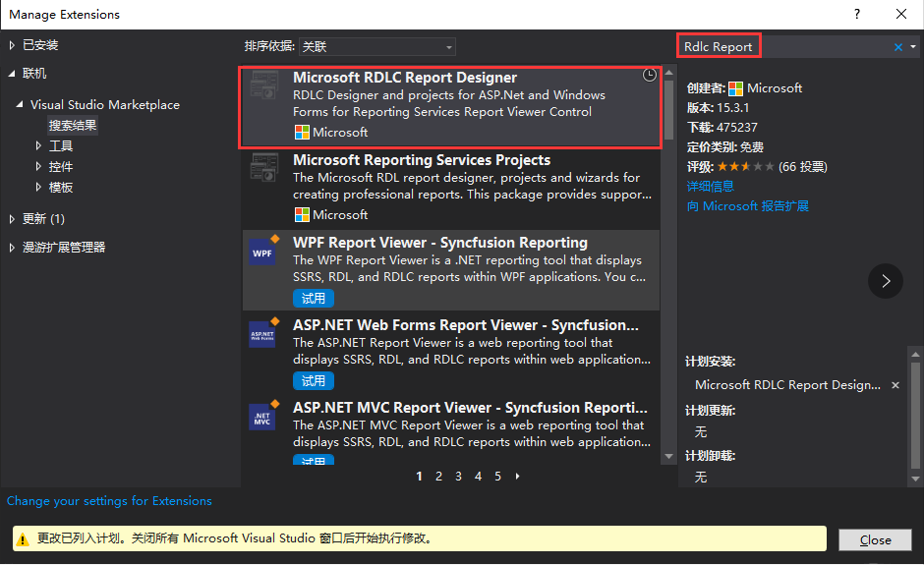Click the ASP.NET MVC Report Viewer icon
The image size is (924, 565).
pos(263,415)
